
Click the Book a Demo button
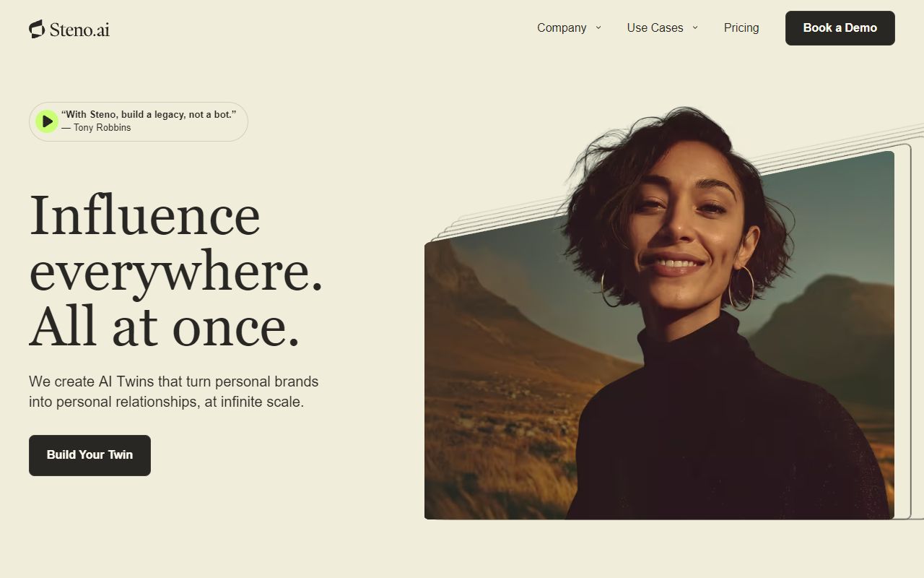840,28
